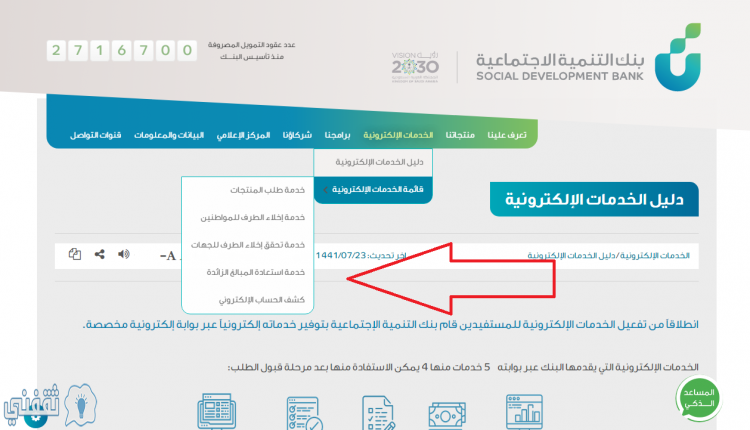Viewport: 750px width, 430px height.
Task: Click the breadcrumb الخدمات الإلكترونية link
Action: 656,255
